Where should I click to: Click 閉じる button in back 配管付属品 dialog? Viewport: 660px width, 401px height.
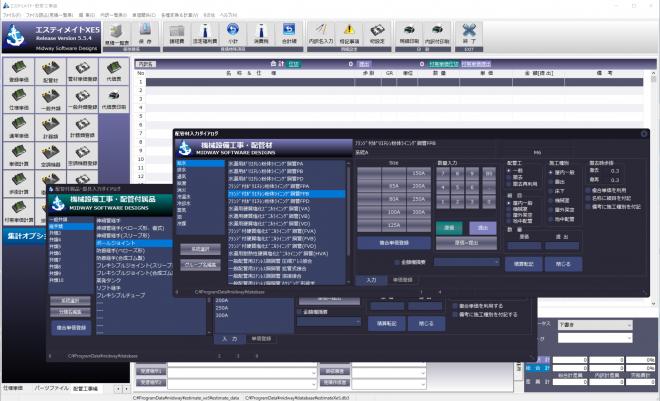click(426, 324)
